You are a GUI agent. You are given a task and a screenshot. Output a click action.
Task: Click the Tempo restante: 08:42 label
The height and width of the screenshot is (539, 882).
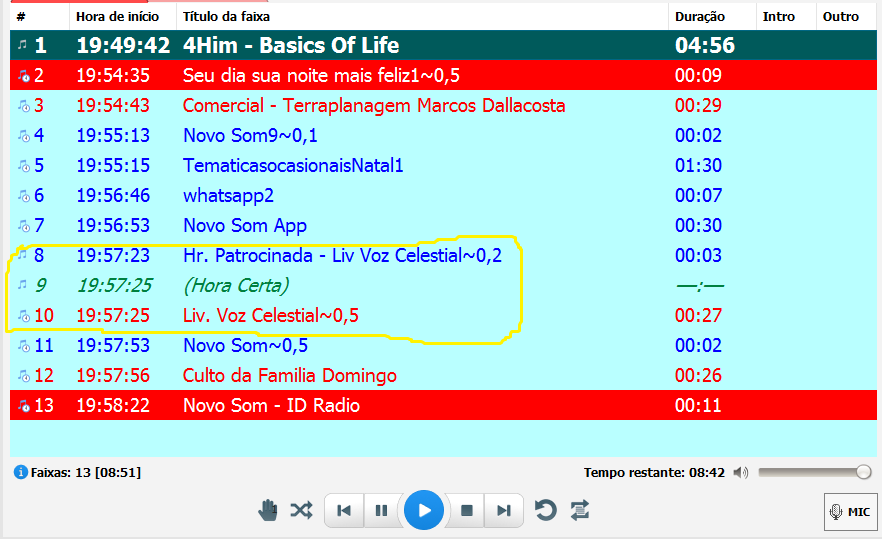[x=654, y=473]
